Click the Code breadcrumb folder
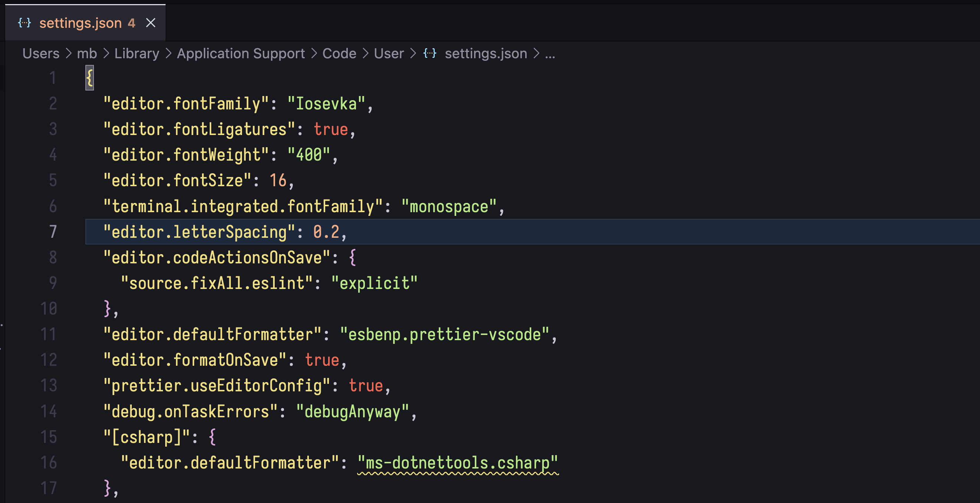Screen dimensions: 980x503 point(339,54)
